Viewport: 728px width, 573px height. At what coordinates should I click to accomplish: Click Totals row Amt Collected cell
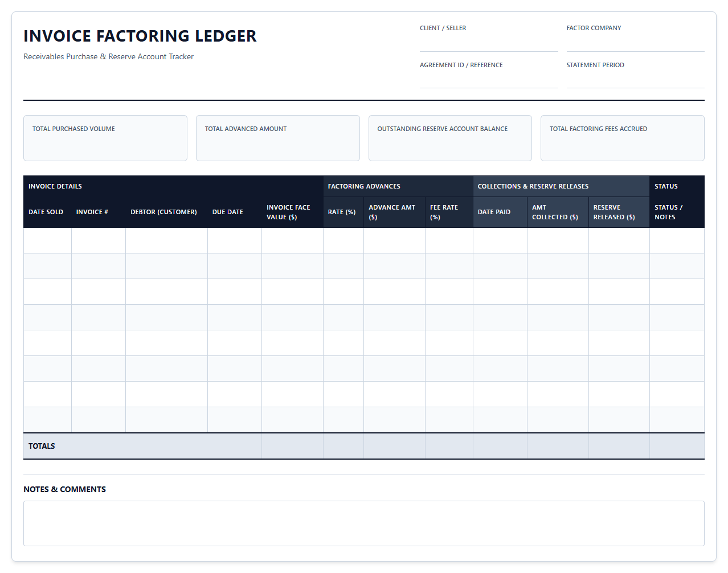coord(558,446)
